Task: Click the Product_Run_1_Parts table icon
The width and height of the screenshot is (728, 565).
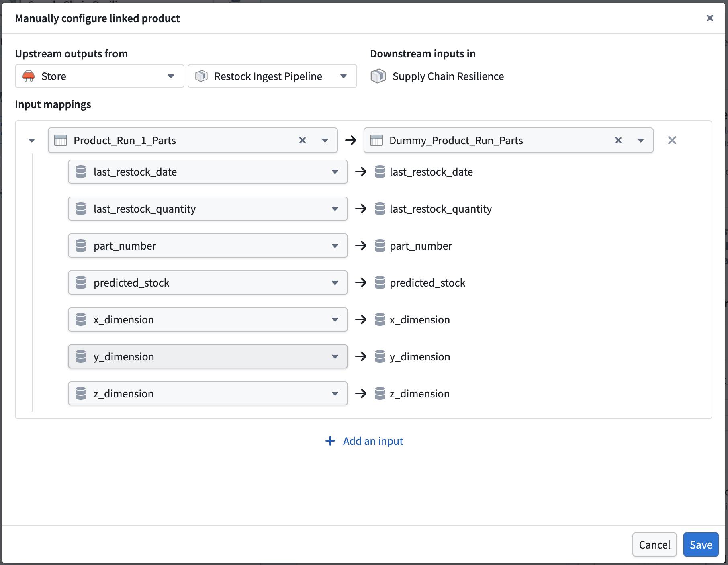Action: pos(61,140)
